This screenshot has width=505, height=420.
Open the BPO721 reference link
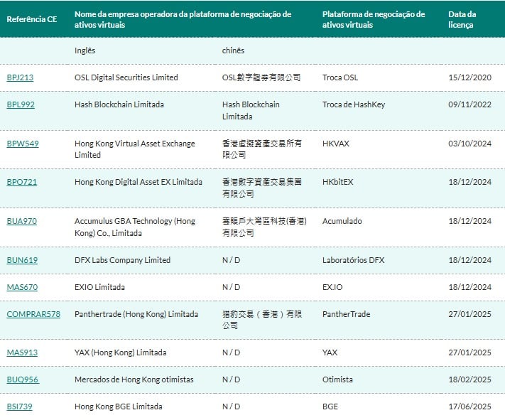[x=21, y=182]
